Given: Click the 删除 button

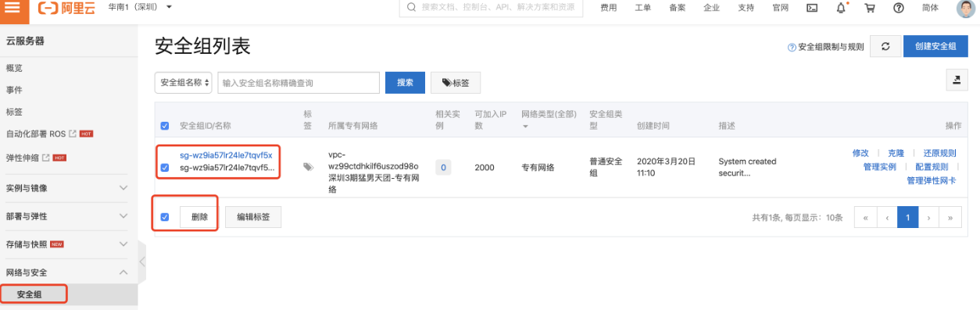Looking at the screenshot, I should (x=199, y=218).
